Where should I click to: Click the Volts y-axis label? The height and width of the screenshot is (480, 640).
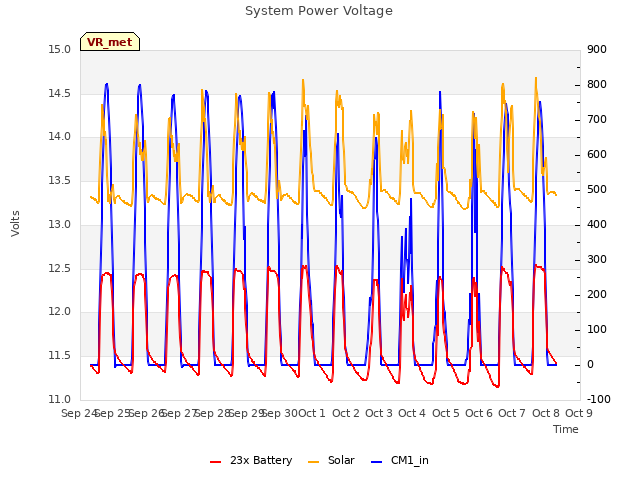pyautogui.click(x=15, y=223)
